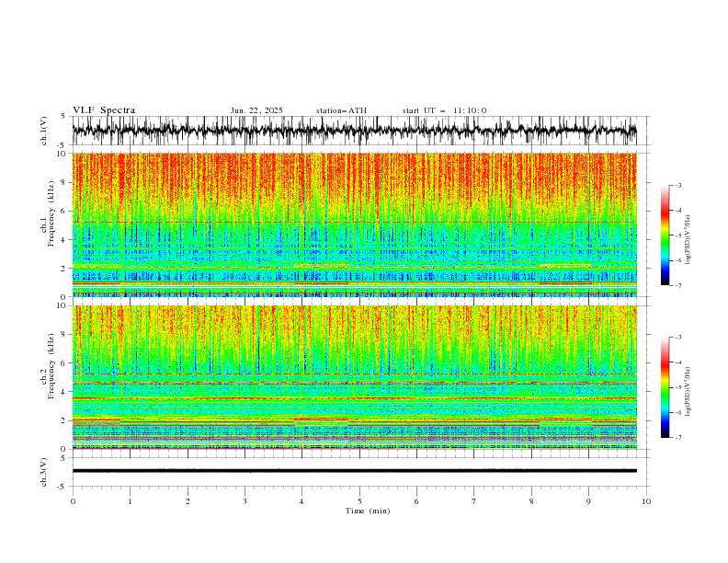Click the ch.2 spectrogram panel
Viewport: 728px width, 563px height.
(x=354, y=377)
